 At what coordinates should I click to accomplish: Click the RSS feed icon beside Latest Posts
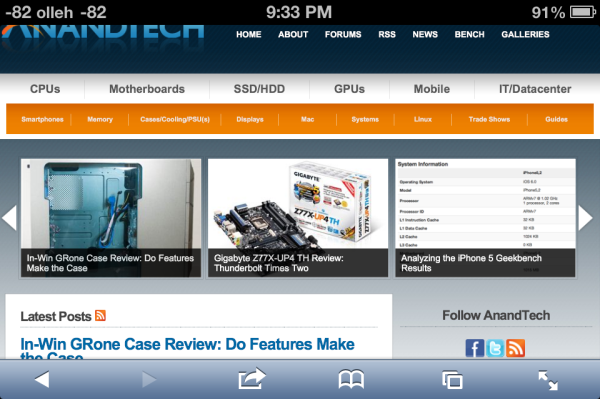click(100, 316)
